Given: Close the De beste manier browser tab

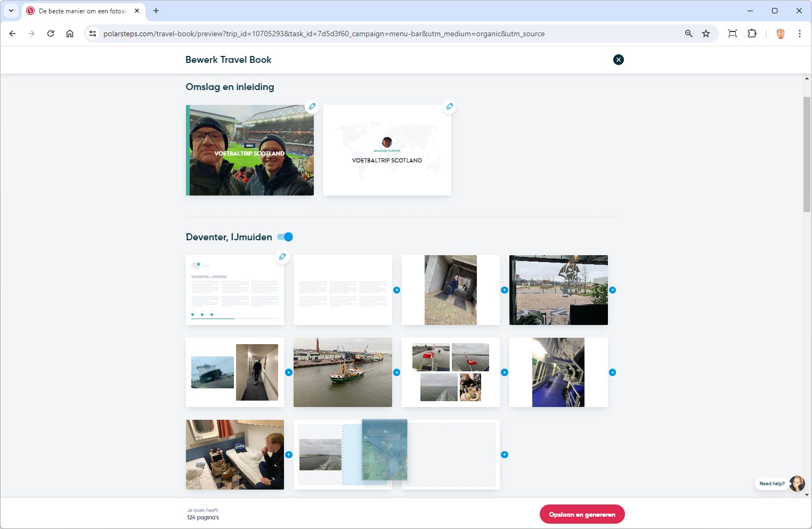Looking at the screenshot, I should (137, 11).
